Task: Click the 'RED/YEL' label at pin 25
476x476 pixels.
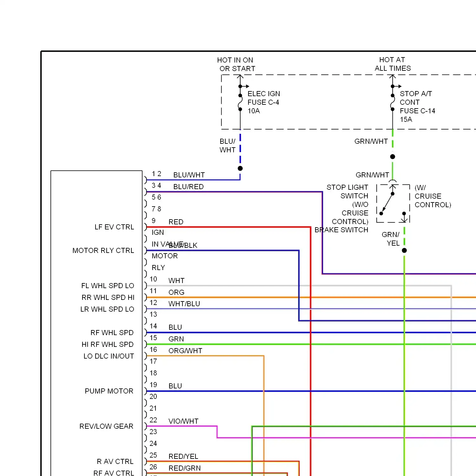Action: tap(183, 457)
